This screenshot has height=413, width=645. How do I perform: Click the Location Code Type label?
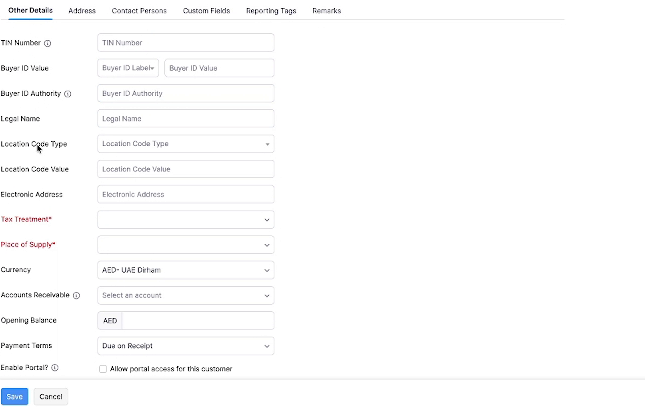click(x=34, y=144)
